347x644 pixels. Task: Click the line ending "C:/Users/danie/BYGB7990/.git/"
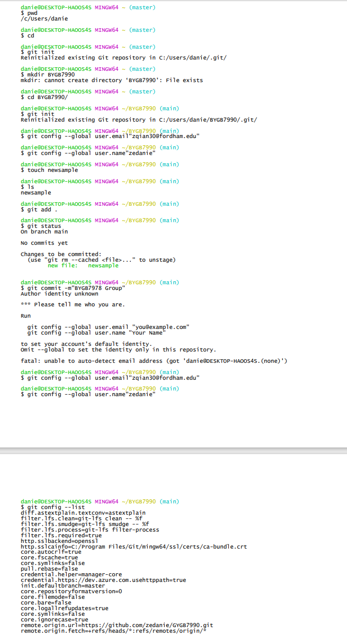[139, 120]
